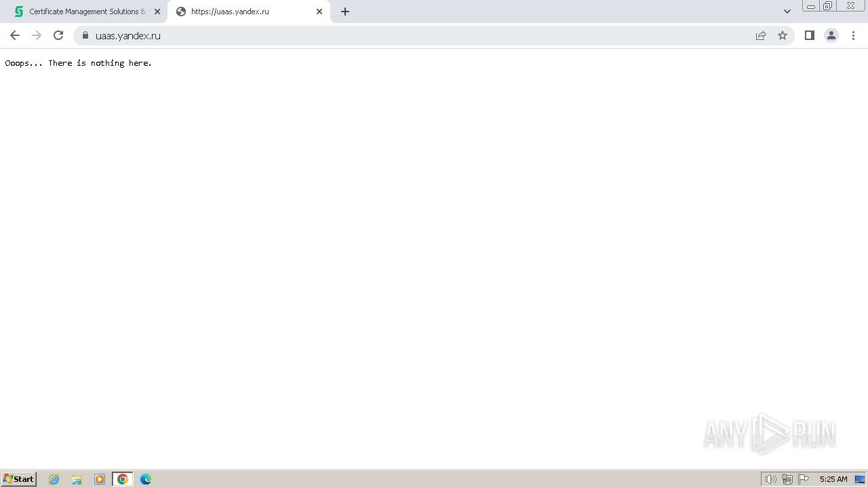Reload the uaas.yandex.ru page

click(58, 35)
